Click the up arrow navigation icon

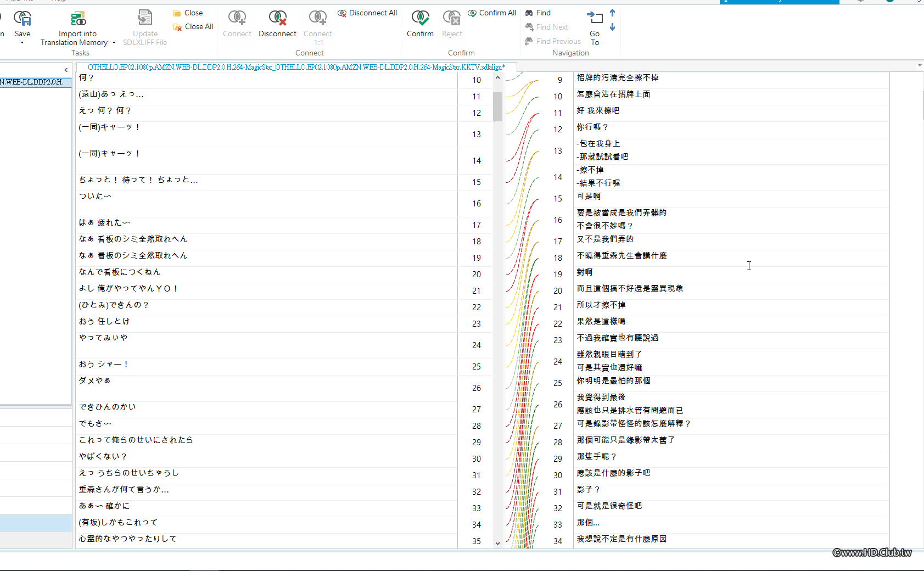pyautogui.click(x=613, y=13)
